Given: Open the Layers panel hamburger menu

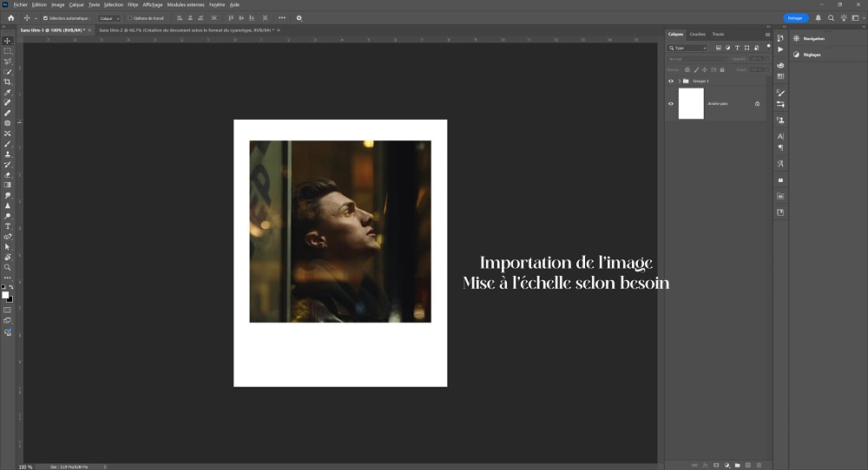Looking at the screenshot, I should coord(768,35).
